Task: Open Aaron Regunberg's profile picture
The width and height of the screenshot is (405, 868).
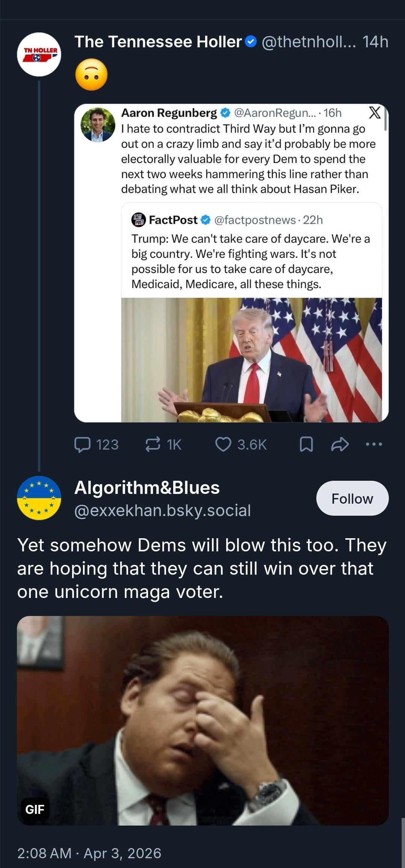Action: tap(98, 125)
